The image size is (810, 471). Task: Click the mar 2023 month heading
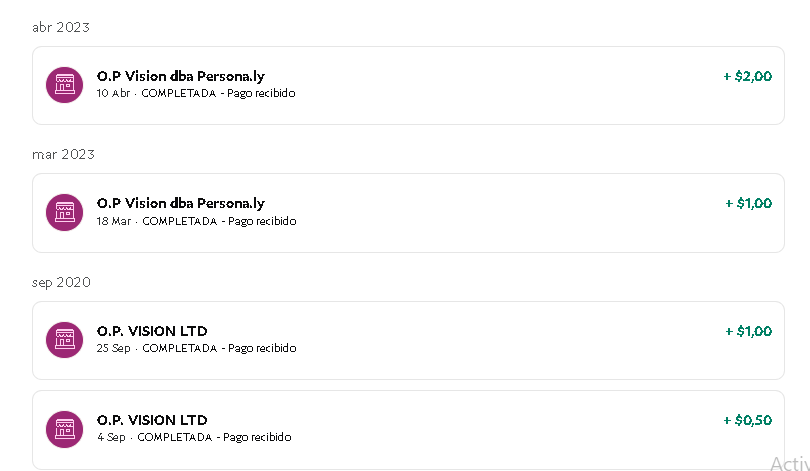64,154
